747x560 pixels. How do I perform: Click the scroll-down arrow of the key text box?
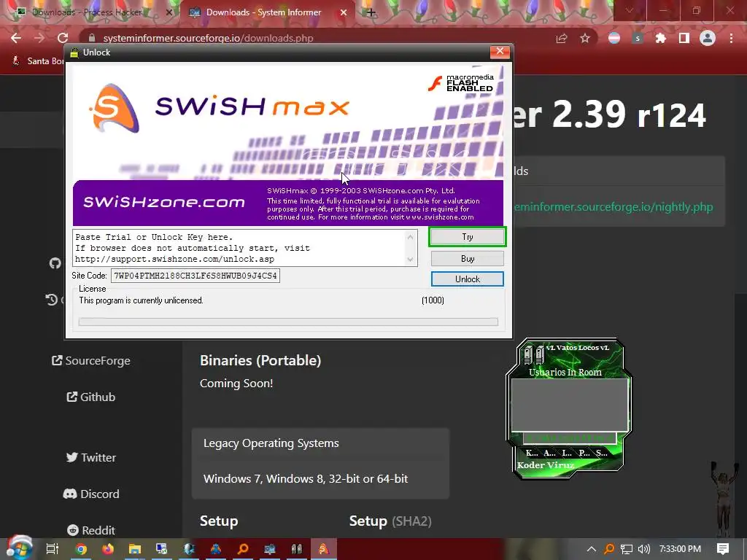coord(410,260)
